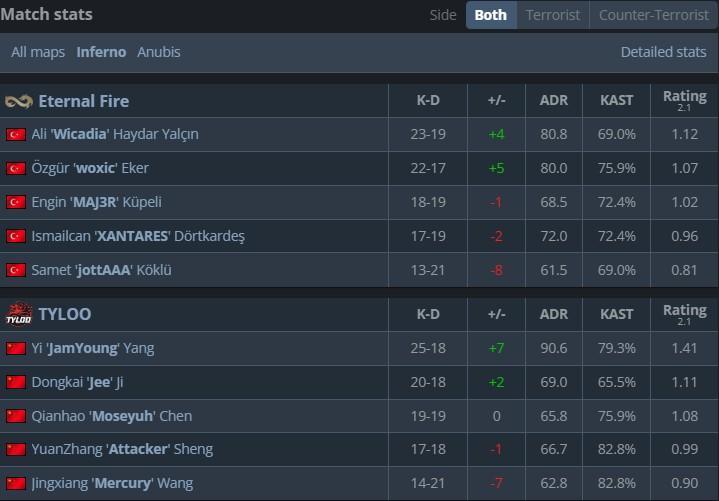
Task: Click the Chinese flag next to JamYoung
Action: [15, 348]
